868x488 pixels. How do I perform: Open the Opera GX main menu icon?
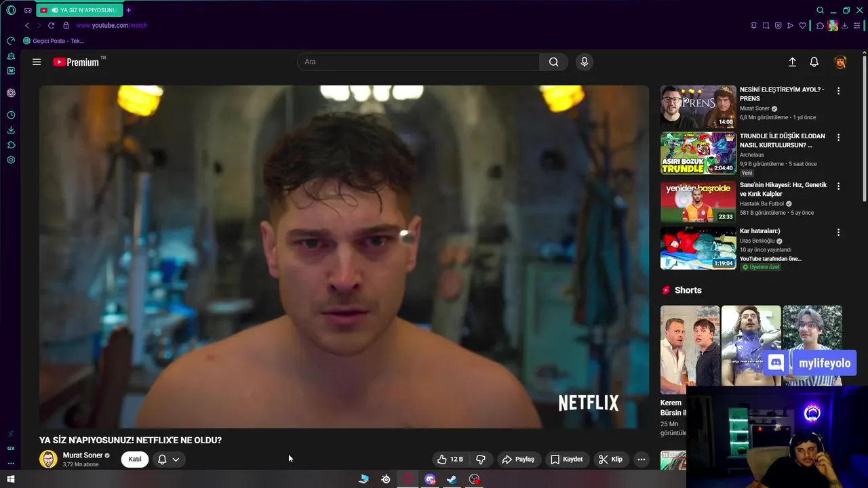click(x=11, y=10)
